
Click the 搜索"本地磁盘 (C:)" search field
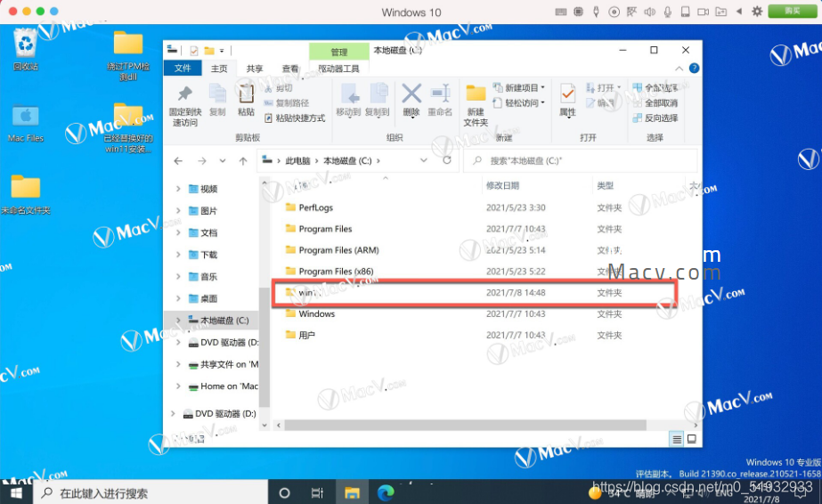[x=581, y=161]
